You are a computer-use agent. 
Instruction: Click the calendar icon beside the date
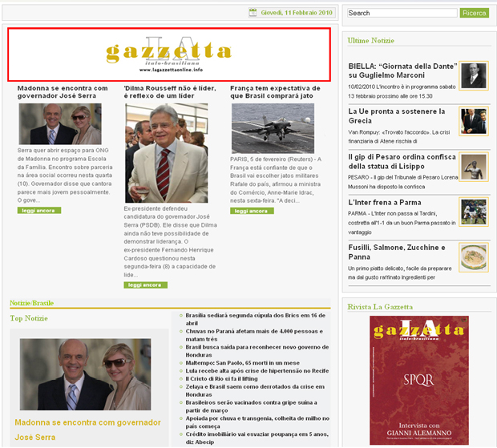click(253, 13)
